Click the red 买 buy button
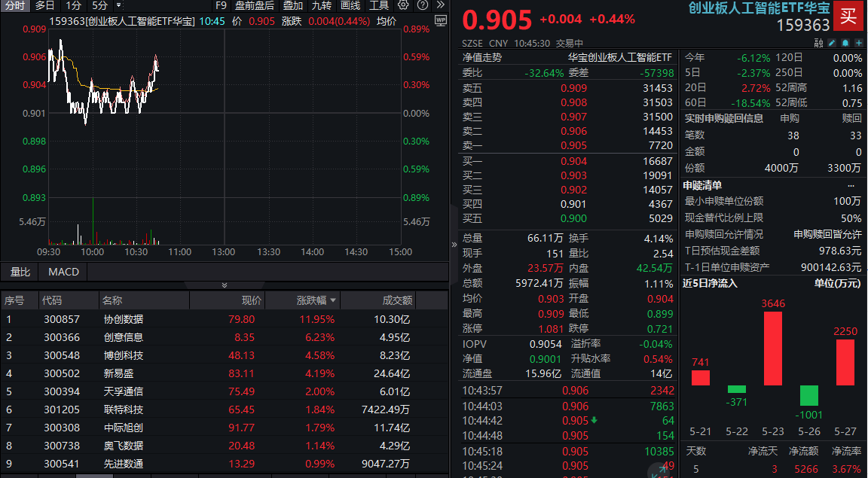The width and height of the screenshot is (868, 478). point(848,14)
